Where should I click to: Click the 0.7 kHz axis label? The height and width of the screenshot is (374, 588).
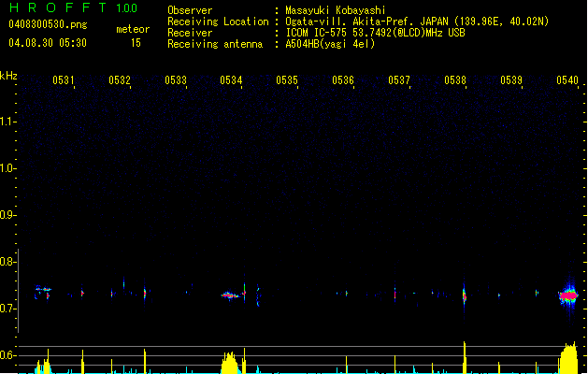(x=7, y=309)
